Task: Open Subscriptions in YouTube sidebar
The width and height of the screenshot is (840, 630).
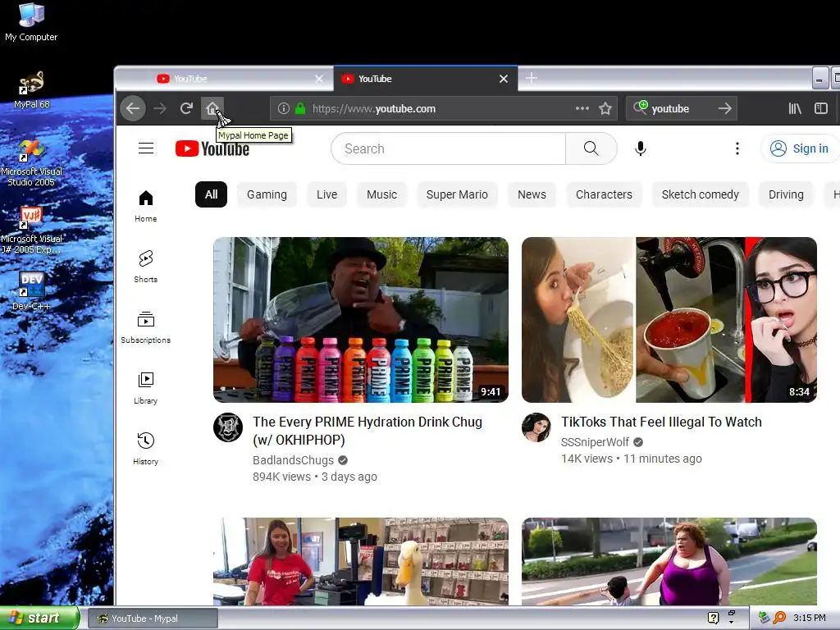Action: pos(146,327)
